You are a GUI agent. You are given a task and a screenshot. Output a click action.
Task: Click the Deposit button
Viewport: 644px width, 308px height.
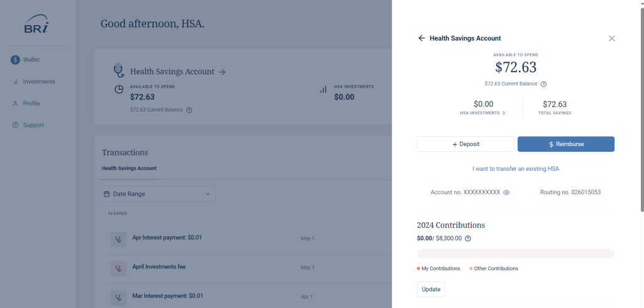pos(465,144)
